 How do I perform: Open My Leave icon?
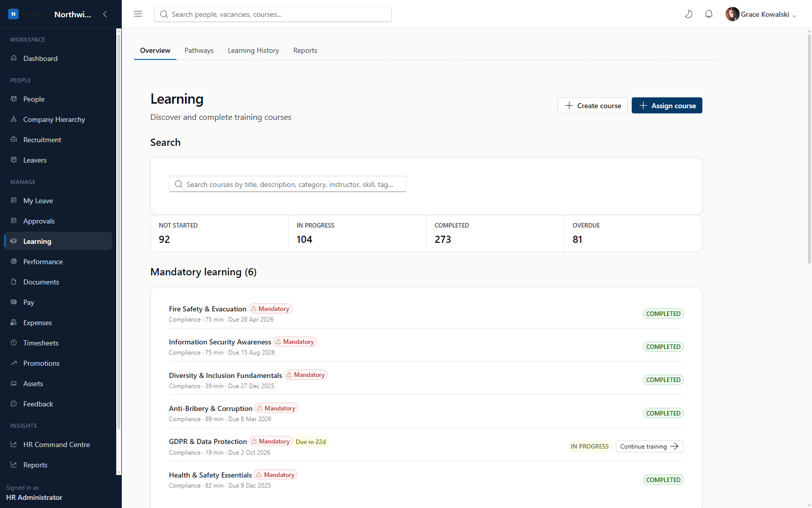tap(14, 201)
